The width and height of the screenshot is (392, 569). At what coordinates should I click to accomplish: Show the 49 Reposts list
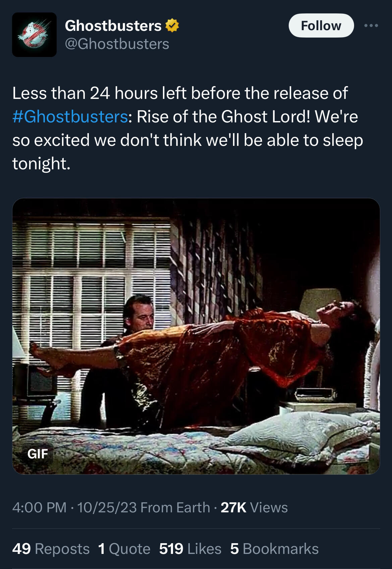click(51, 549)
